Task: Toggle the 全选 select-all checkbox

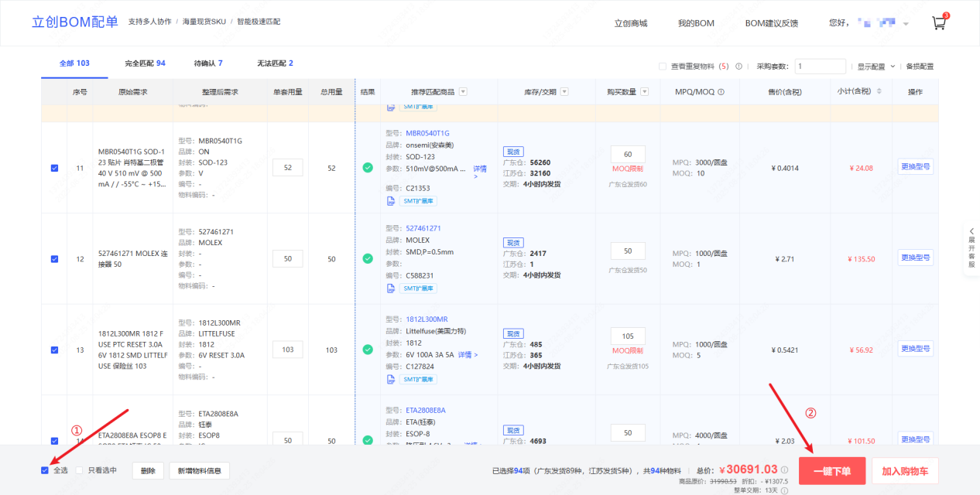Action: (46, 470)
